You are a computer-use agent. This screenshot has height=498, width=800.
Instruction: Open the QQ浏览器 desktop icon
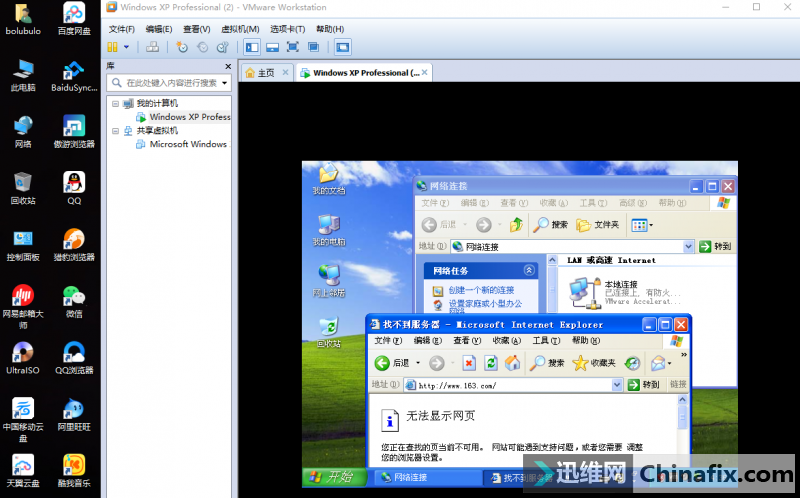coord(74,358)
